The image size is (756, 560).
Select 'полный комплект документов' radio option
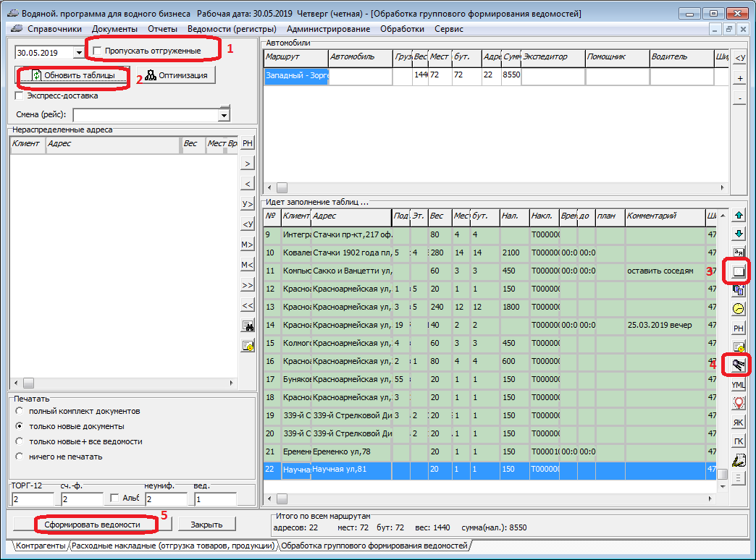pos(20,411)
